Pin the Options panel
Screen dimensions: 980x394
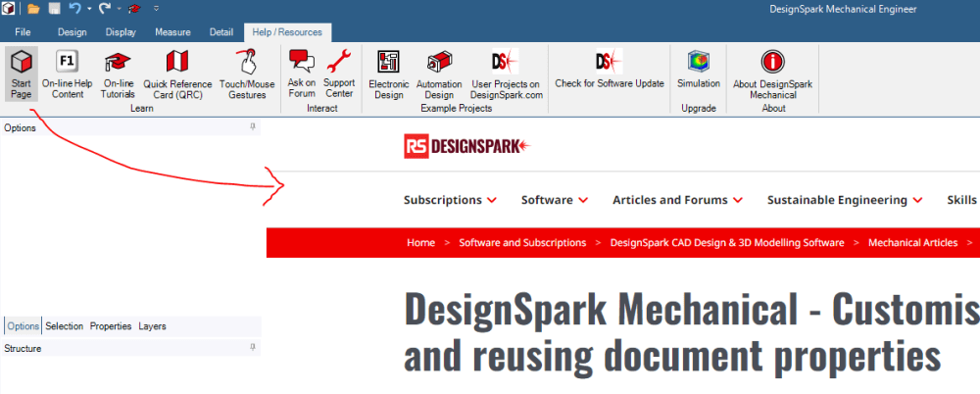[x=253, y=127]
